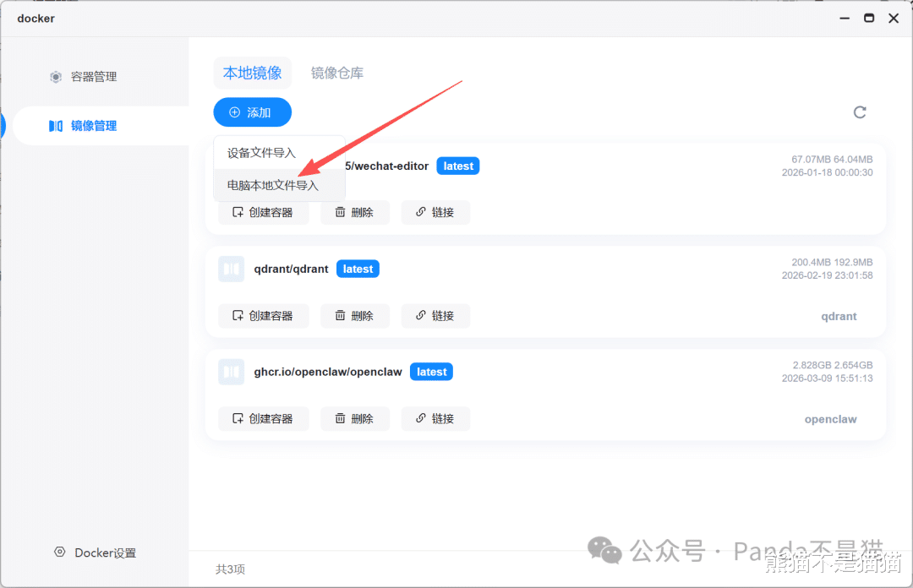Click the qdrant/qdrant image icon
Image resolution: width=913 pixels, height=588 pixels.
(x=231, y=269)
